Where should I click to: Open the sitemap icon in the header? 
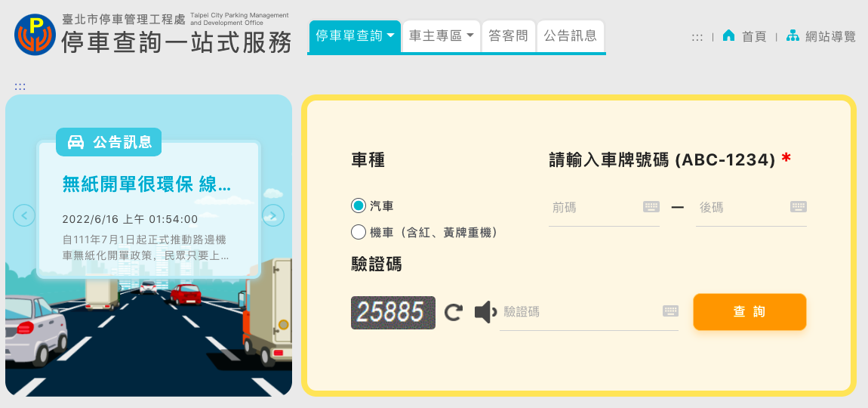(793, 36)
